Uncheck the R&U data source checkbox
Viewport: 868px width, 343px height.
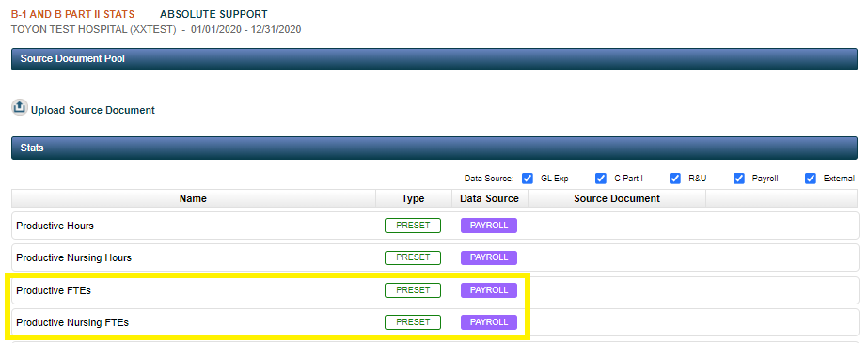tap(675, 179)
